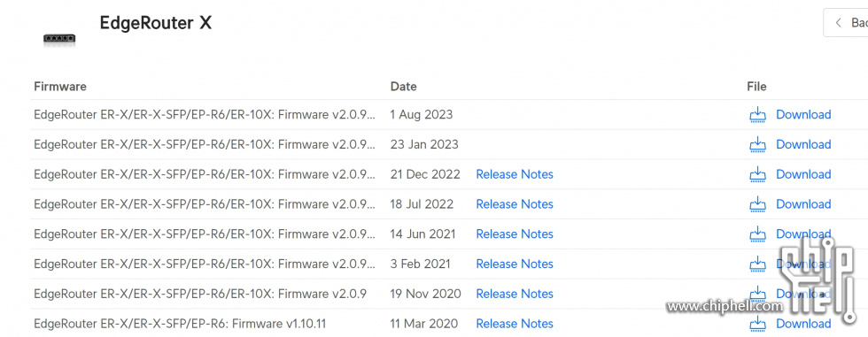Open Release Notes for 3 Feb 2021

point(515,264)
